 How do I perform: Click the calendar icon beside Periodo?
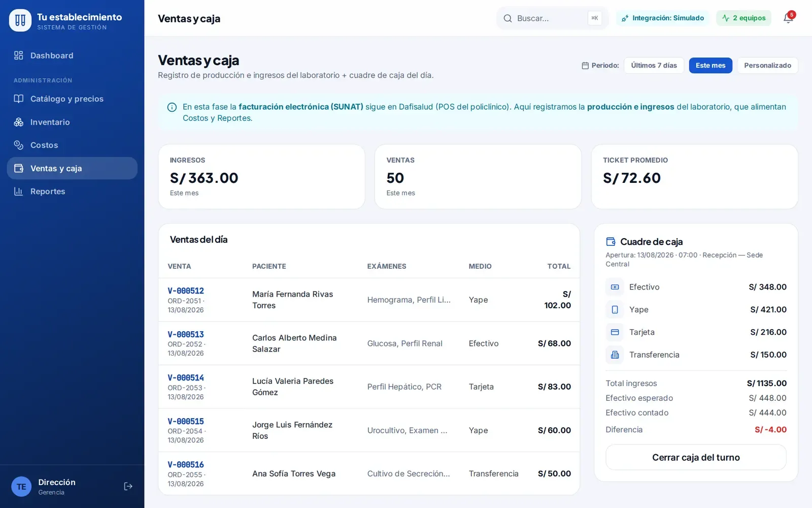[x=585, y=66]
